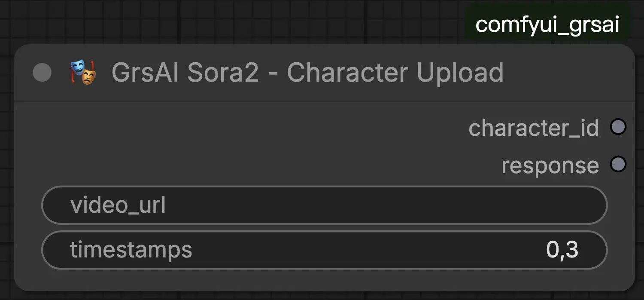This screenshot has height=300, width=644.
Task: Click the words Character Upload in title
Action: click(x=395, y=73)
